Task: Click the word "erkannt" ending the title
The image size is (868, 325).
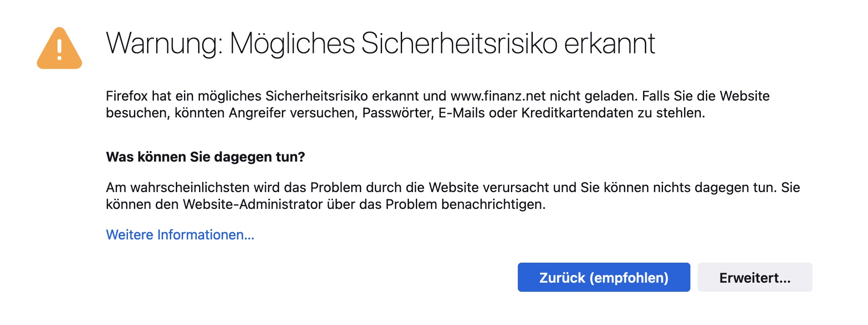Action: pos(609,44)
